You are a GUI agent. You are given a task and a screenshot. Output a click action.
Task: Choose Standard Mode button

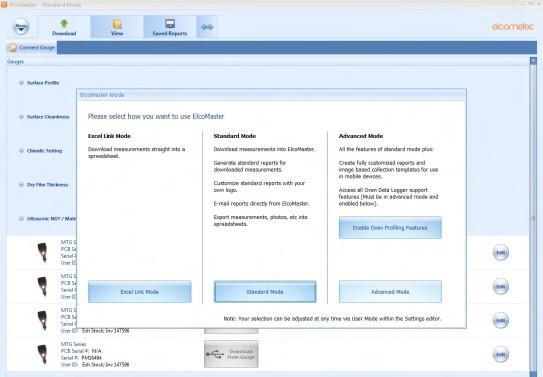coord(265,292)
